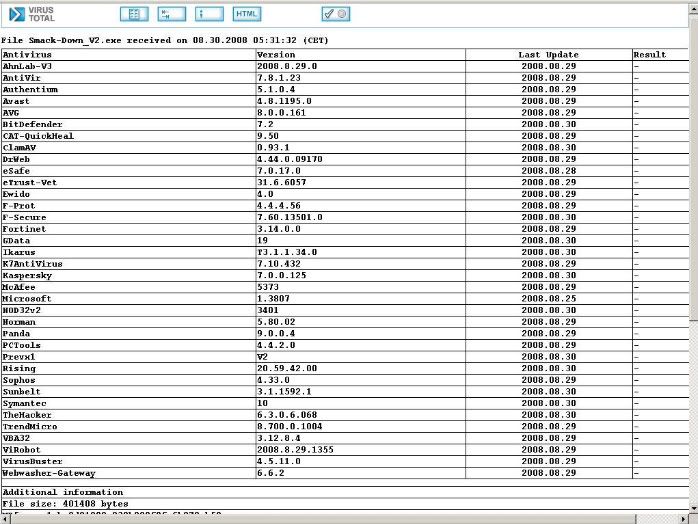Select the 'NOD32v2' antivirus name
Viewport: 698px width, 524px height.
(21, 310)
